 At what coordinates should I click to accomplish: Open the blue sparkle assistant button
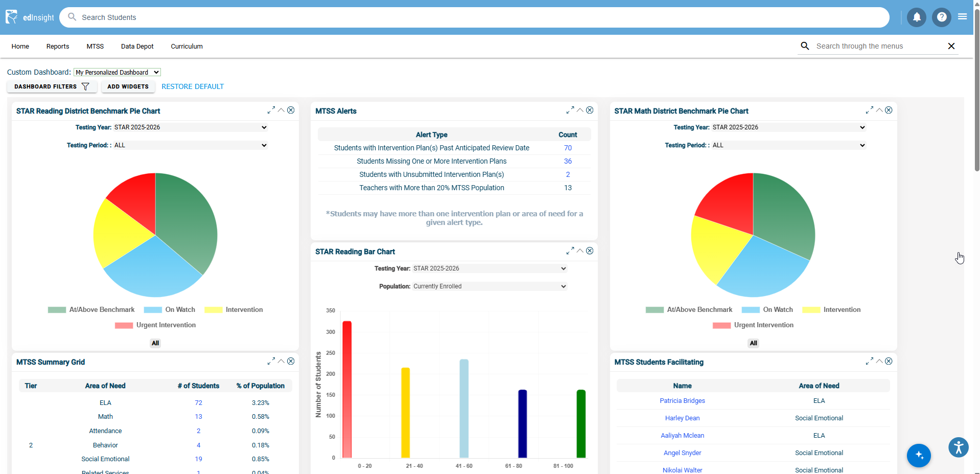click(x=919, y=456)
